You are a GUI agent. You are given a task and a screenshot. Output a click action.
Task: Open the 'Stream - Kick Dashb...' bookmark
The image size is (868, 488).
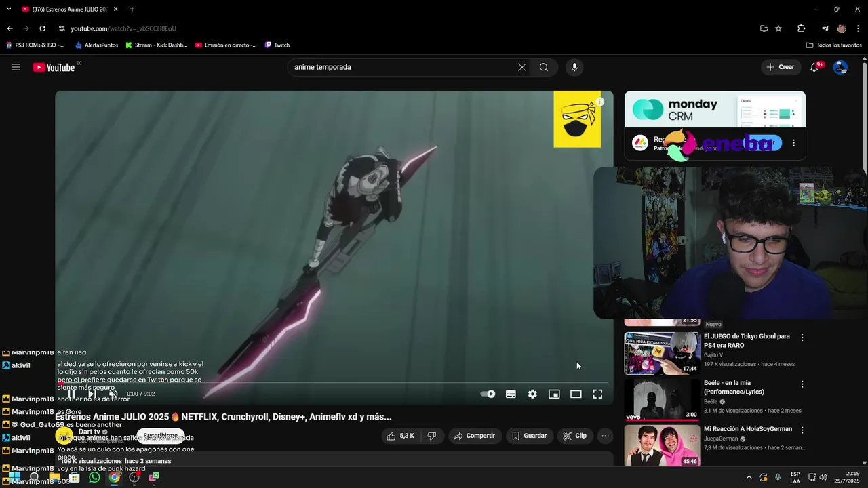click(x=156, y=45)
